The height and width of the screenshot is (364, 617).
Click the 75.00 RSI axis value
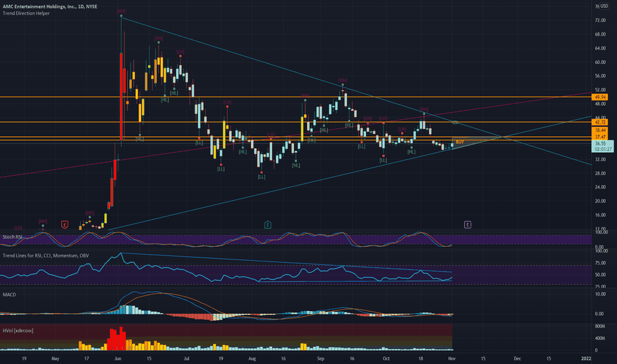tap(600, 263)
